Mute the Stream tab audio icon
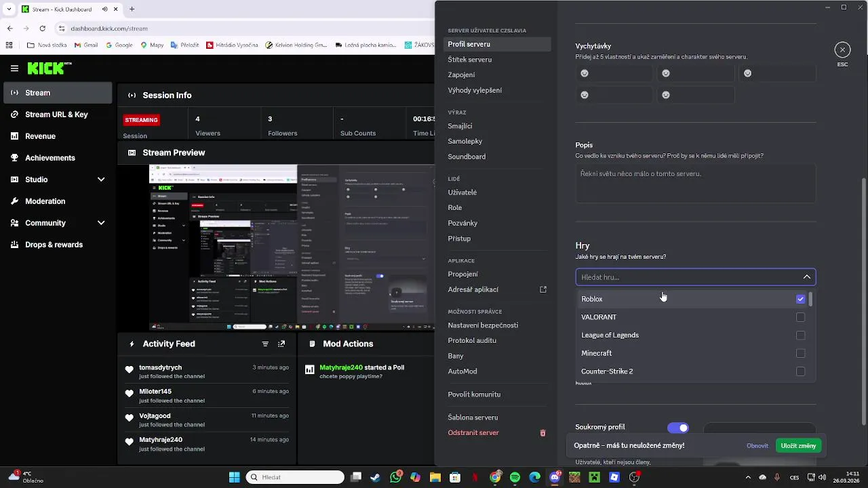 [104, 9]
